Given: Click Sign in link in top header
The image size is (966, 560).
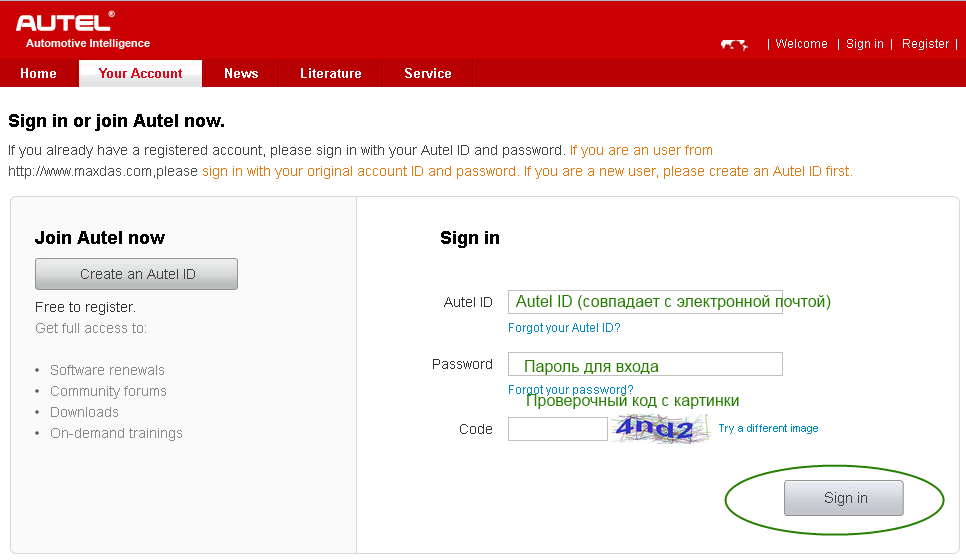Looking at the screenshot, I should pos(864,44).
